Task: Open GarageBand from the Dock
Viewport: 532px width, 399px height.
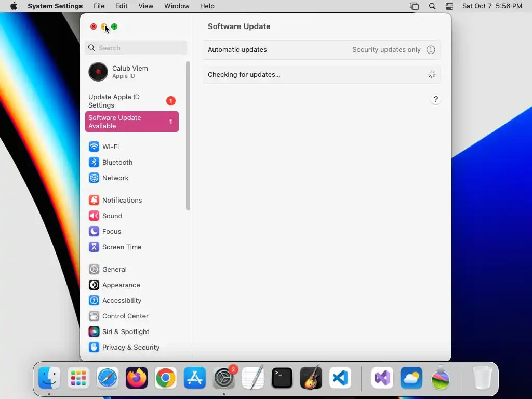Action: tap(311, 378)
